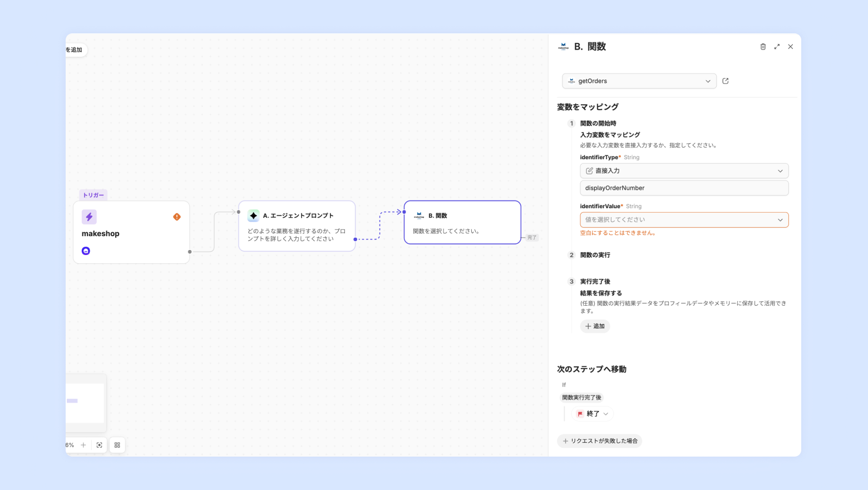Click the 関数実行完了後 condition tag
This screenshot has width=868, height=490.
pyautogui.click(x=581, y=398)
